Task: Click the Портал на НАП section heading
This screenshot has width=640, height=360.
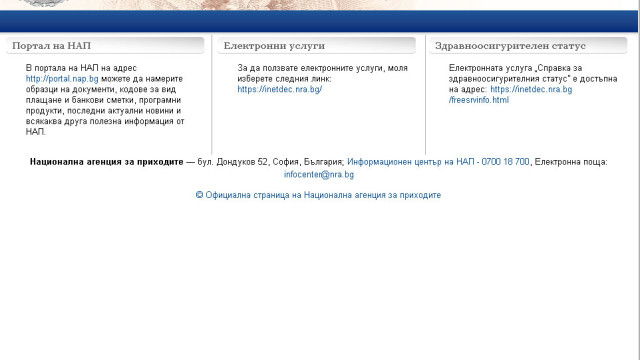Action: (x=51, y=46)
